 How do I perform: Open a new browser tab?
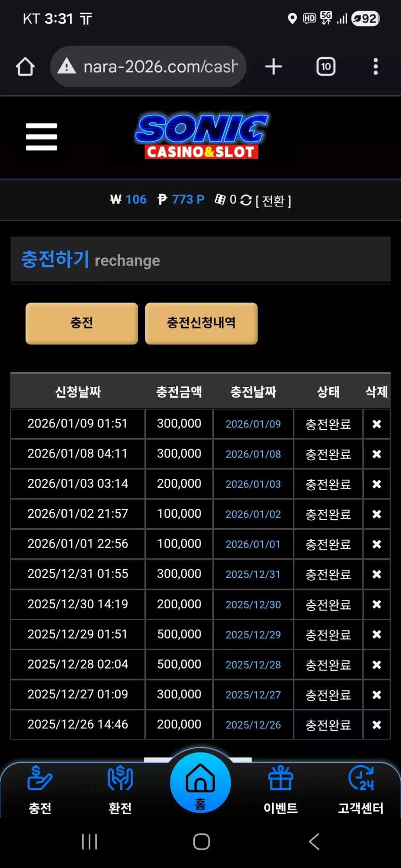274,66
